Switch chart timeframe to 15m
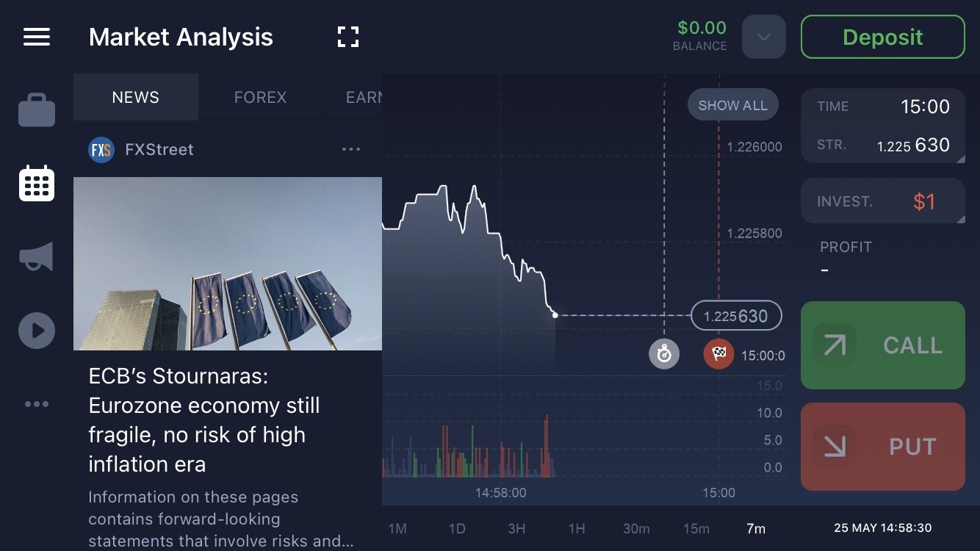The image size is (980, 551). point(696,528)
